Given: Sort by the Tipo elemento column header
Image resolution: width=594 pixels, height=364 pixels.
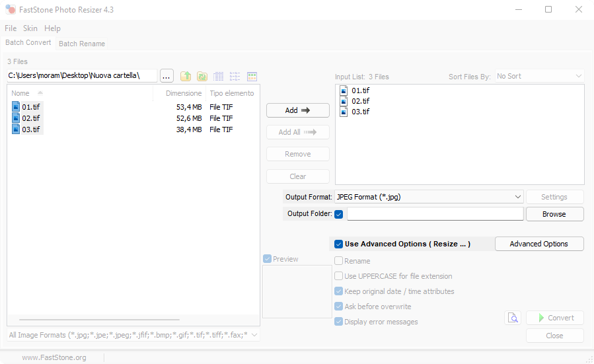Looking at the screenshot, I should tap(232, 93).
